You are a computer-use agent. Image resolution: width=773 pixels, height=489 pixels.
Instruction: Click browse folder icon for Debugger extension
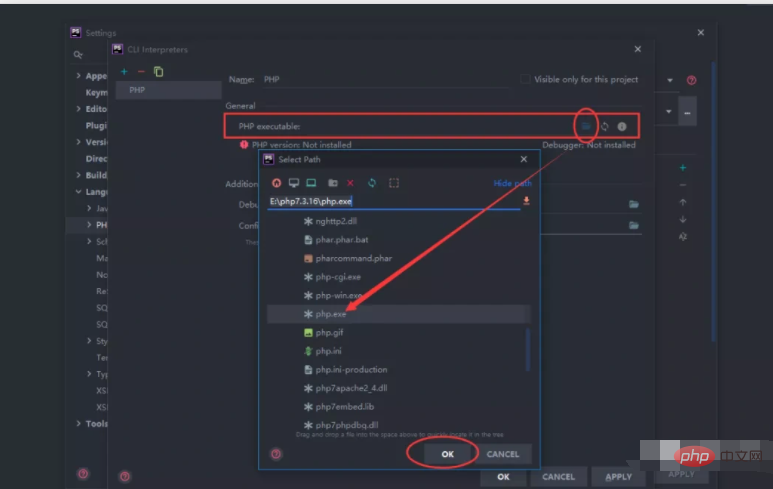point(633,204)
